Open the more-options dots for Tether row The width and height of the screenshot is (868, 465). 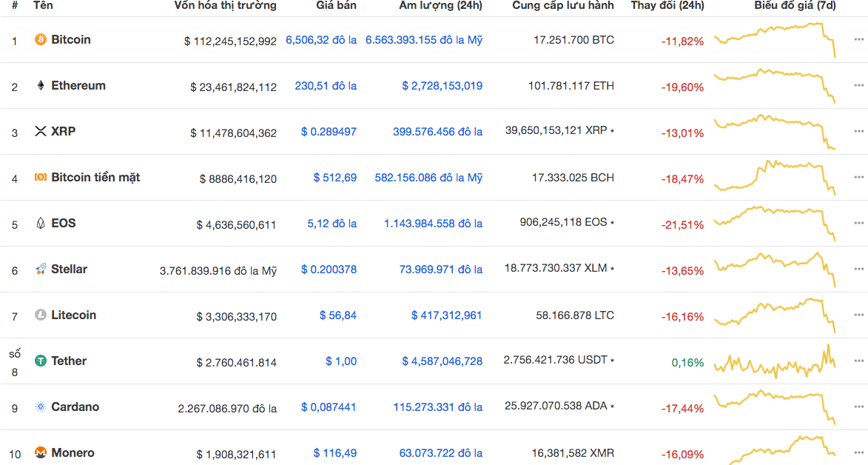click(x=858, y=361)
